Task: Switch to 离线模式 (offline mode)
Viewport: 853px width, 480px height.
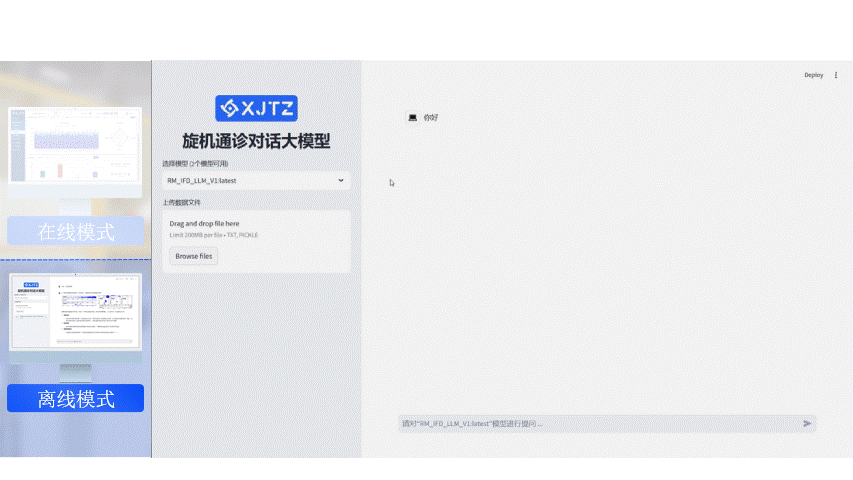Action: pyautogui.click(x=76, y=398)
